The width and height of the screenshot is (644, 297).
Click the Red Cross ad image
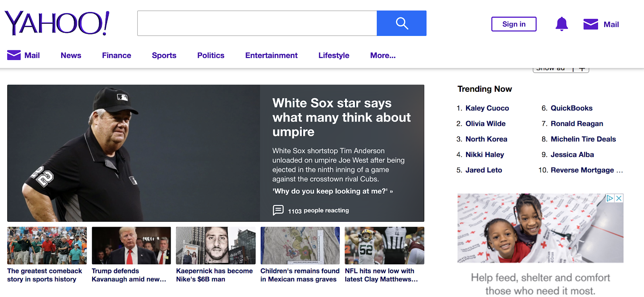[x=540, y=228]
